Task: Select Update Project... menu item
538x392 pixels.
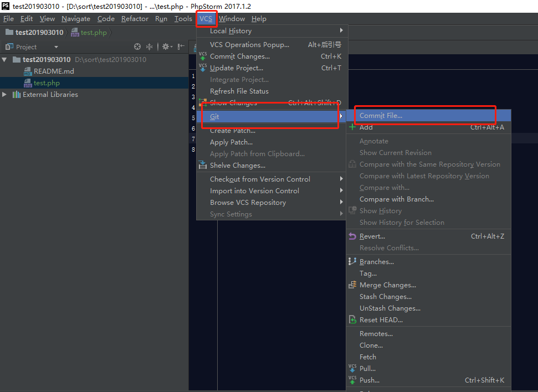Action: pos(271,68)
